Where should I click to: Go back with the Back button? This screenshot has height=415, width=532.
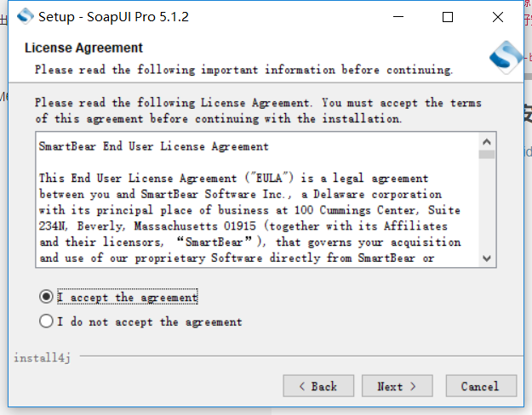click(x=317, y=386)
